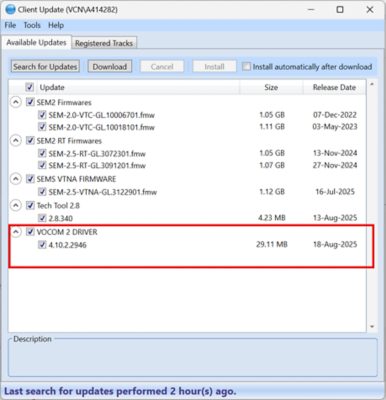This screenshot has width=386, height=400.
Task: Open the Help menu
Action: pos(56,25)
